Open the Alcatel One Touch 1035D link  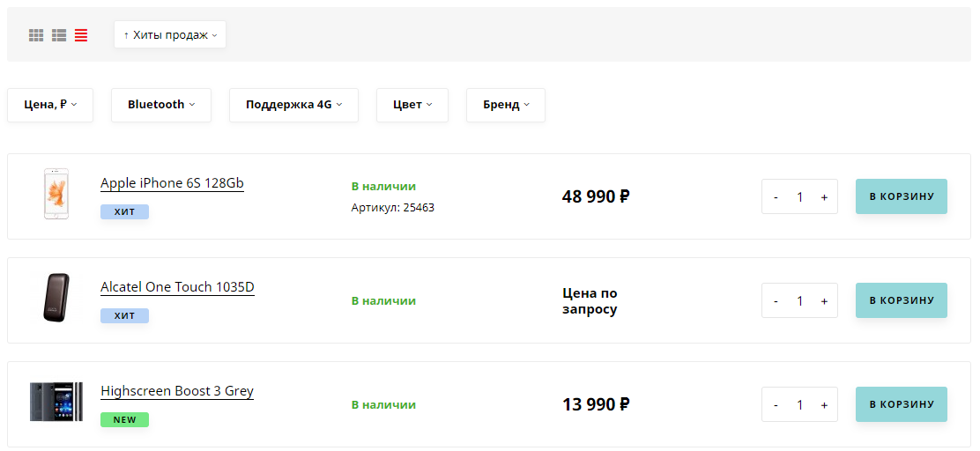tap(177, 287)
